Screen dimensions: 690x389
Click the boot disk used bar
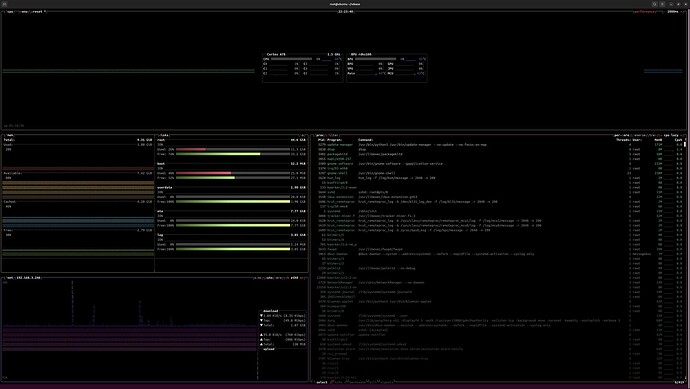tap(233, 173)
